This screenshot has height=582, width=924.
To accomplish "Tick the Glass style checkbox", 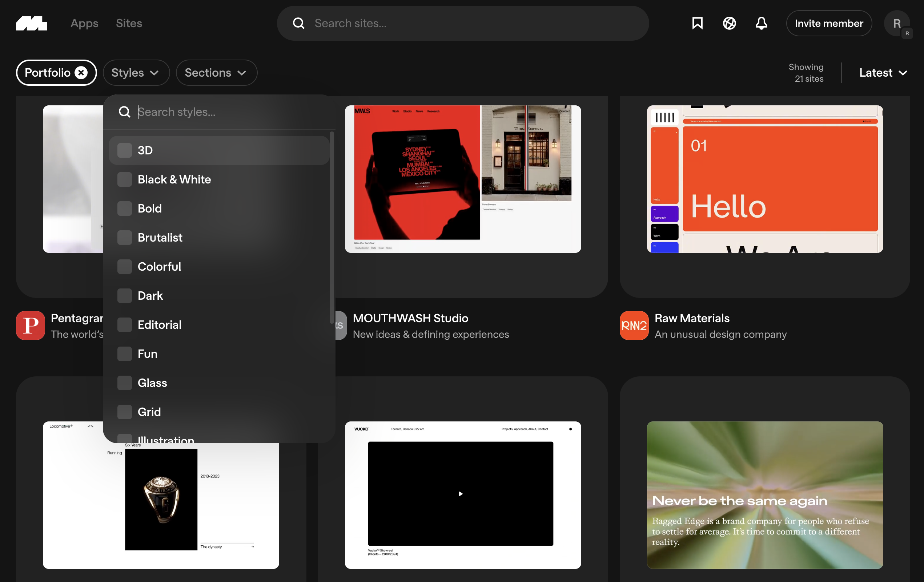I will (x=125, y=383).
